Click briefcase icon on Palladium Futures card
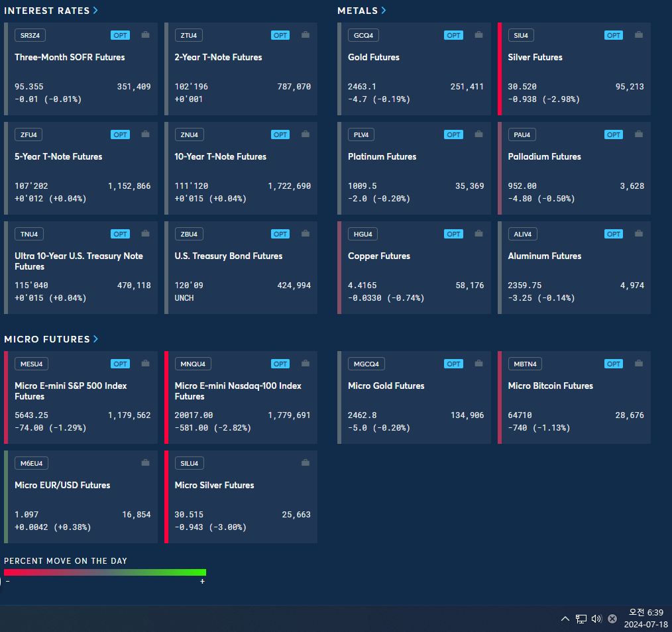 coord(639,134)
